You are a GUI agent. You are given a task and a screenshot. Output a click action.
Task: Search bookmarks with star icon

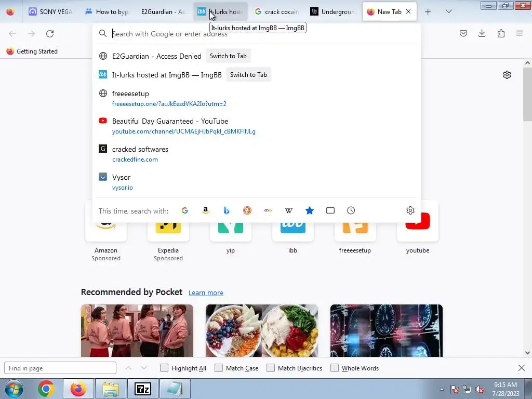click(x=310, y=211)
